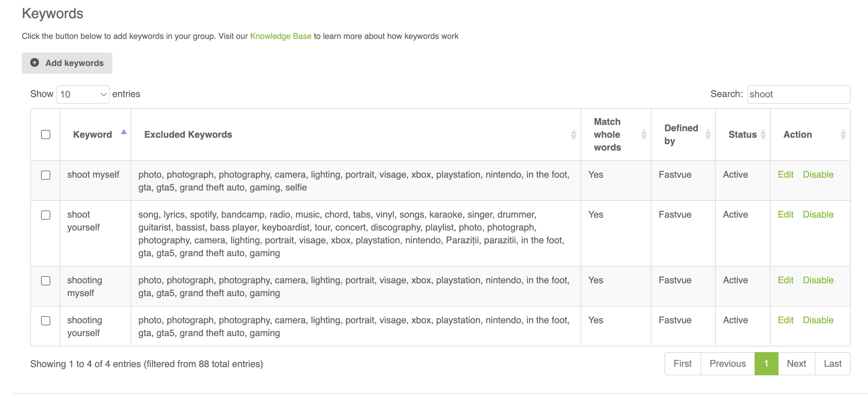Click the sort arrow on Keyword column
This screenshot has width=868, height=396.
tap(124, 132)
